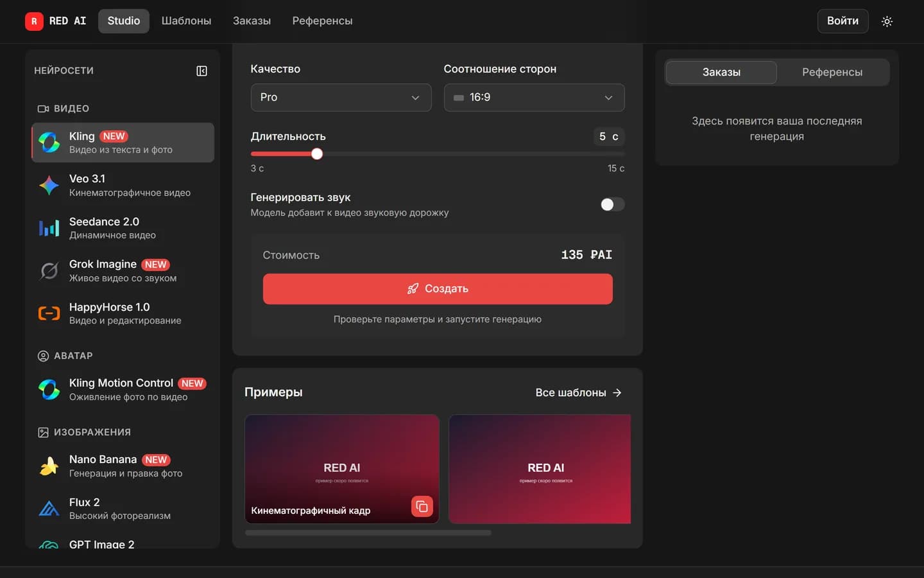Click the RED AI logo icon
The height and width of the screenshot is (578, 924).
tap(34, 21)
